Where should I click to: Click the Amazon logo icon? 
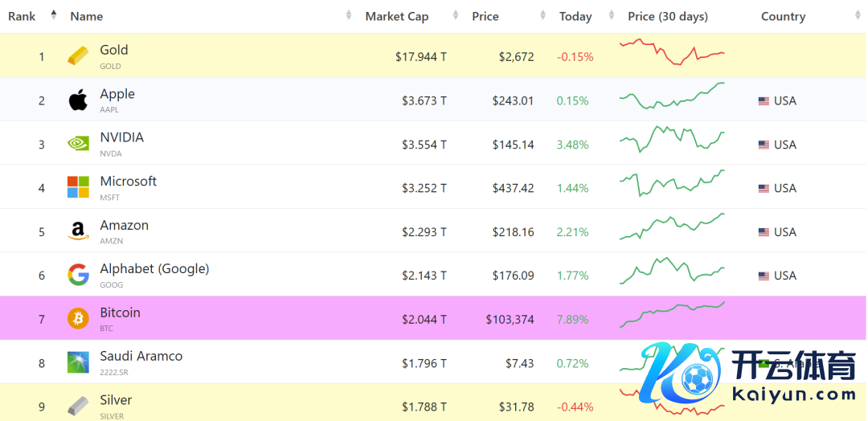pos(78,231)
